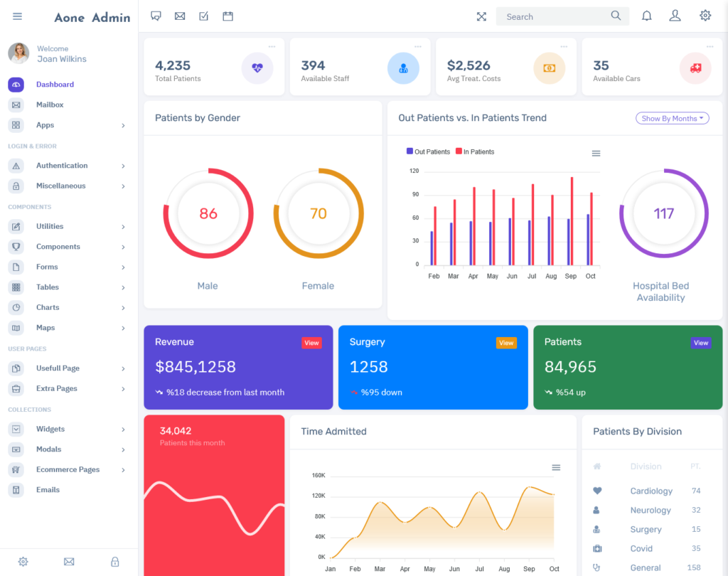Open the messages/chat icon in the top bar

156,15
